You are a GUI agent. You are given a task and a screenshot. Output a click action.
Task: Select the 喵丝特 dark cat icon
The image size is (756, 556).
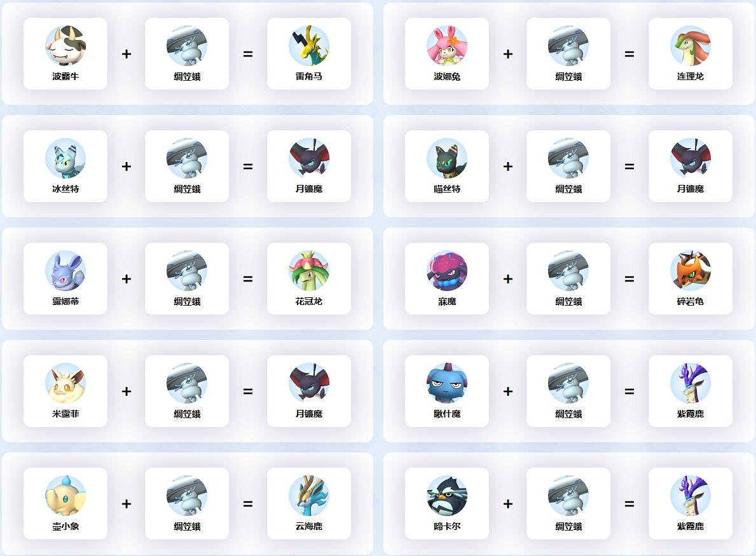[447, 158]
